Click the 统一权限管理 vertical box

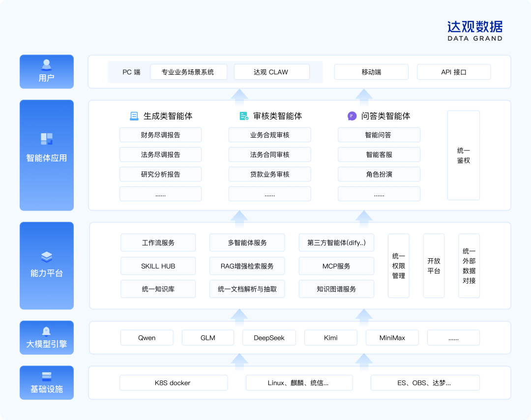(399, 266)
